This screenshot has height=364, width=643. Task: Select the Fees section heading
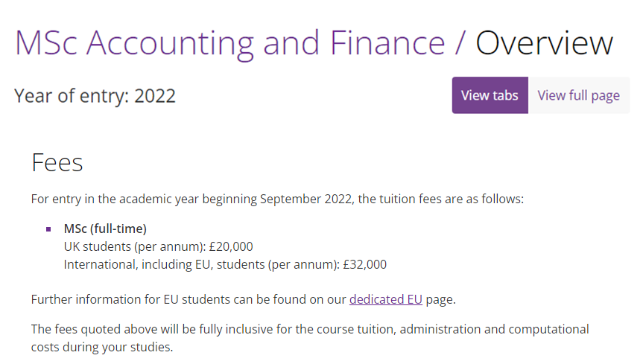57,162
